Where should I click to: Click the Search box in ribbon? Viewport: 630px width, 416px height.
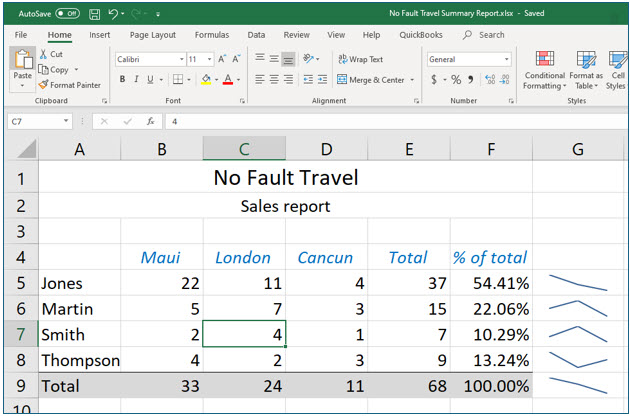pos(484,35)
